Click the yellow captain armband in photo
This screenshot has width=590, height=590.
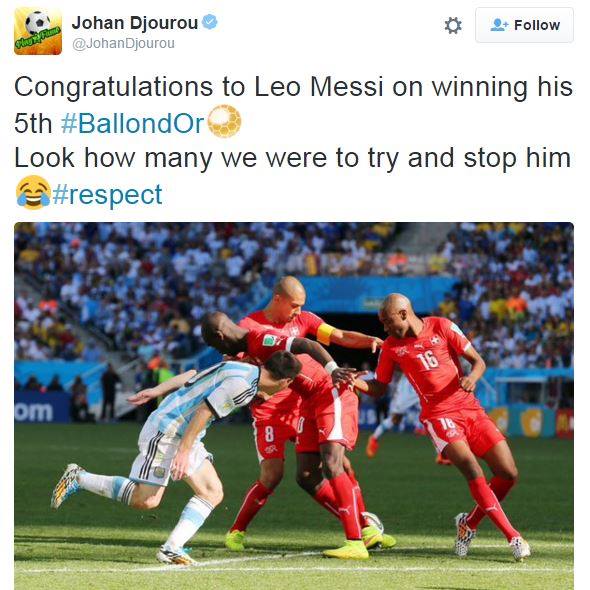coord(325,334)
